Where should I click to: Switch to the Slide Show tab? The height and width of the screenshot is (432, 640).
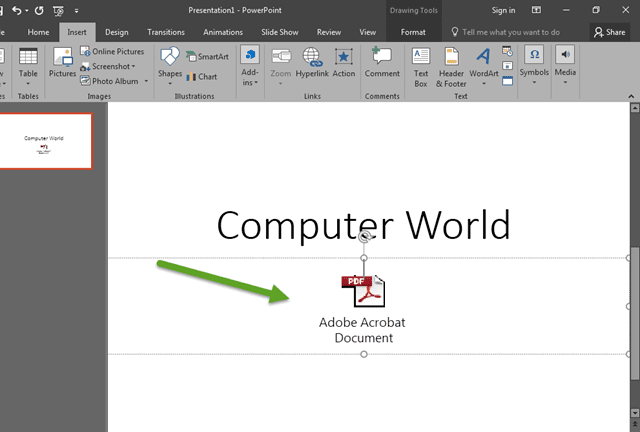tap(280, 32)
